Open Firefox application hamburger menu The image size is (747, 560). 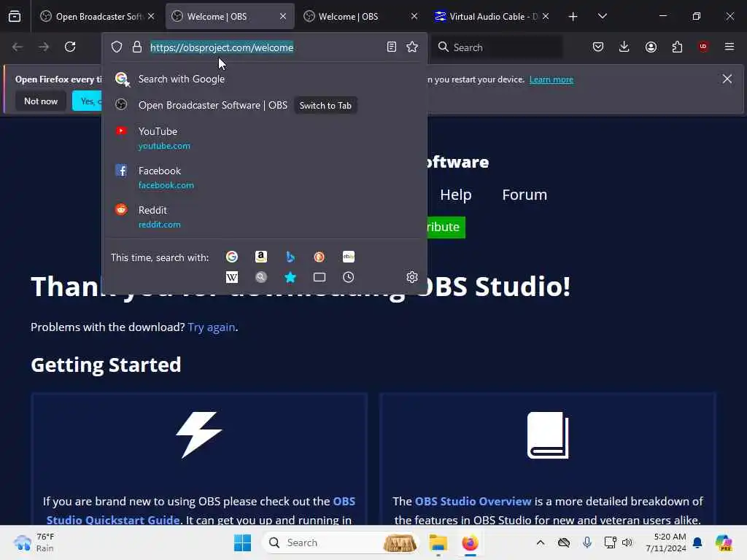click(x=729, y=47)
